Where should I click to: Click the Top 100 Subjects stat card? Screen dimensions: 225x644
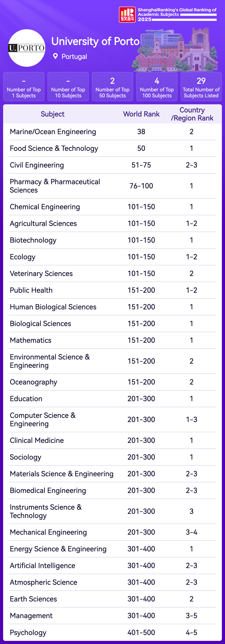pos(157,86)
